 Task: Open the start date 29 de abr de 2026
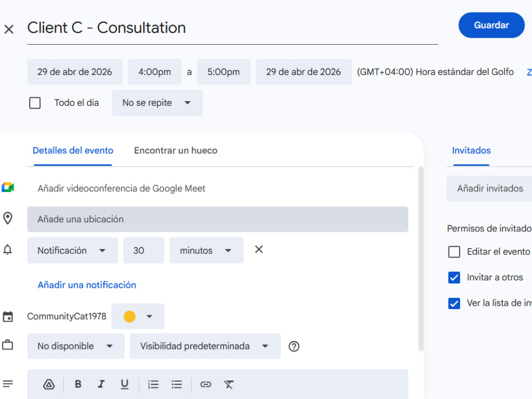coord(74,72)
